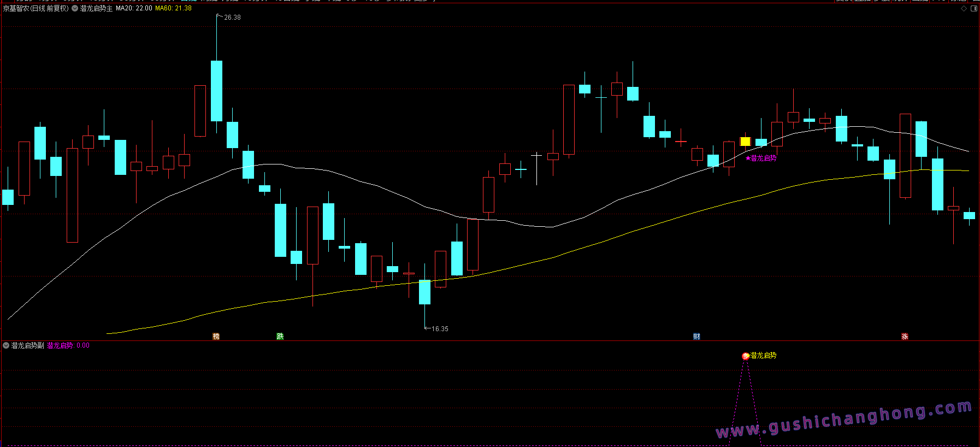Image resolution: width=980 pixels, height=447 pixels.
Task: Open the blue 财 event marker
Action: (696, 336)
